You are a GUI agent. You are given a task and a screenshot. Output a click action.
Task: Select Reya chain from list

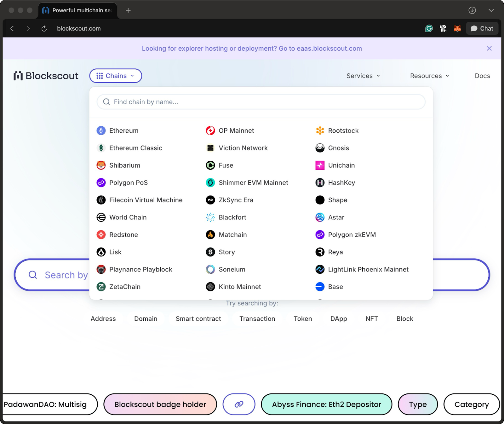329,252
